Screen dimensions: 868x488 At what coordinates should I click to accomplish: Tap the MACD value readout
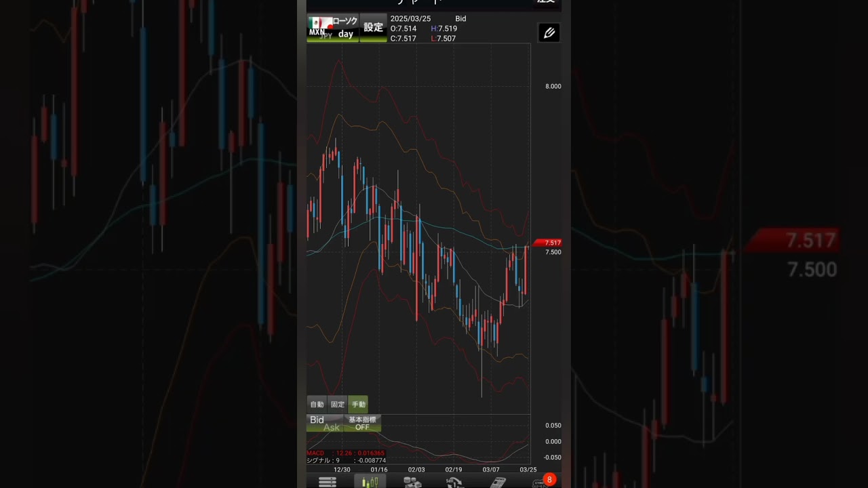tap(346, 453)
